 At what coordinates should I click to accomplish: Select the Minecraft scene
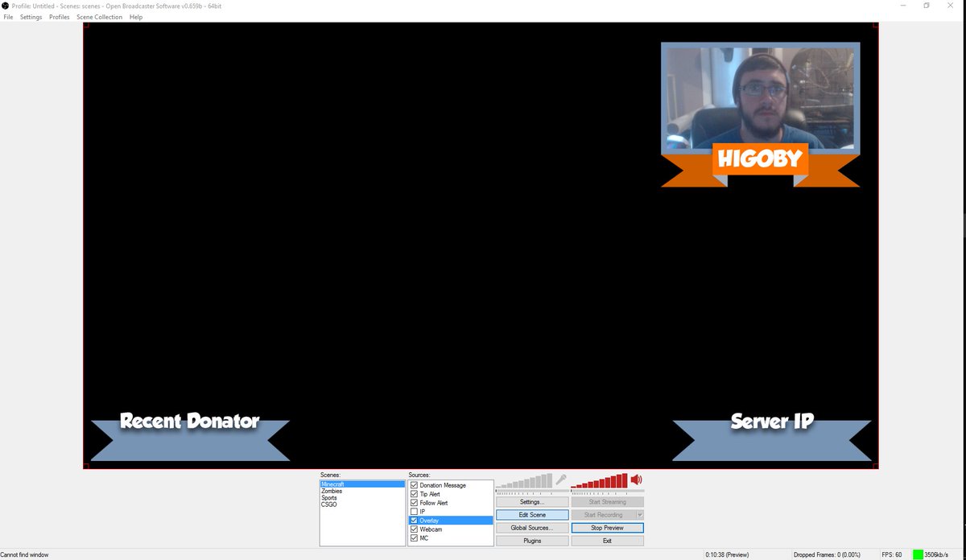[362, 484]
